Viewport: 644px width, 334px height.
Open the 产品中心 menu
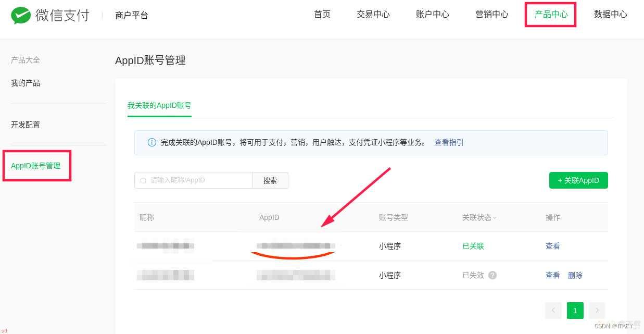click(x=551, y=15)
